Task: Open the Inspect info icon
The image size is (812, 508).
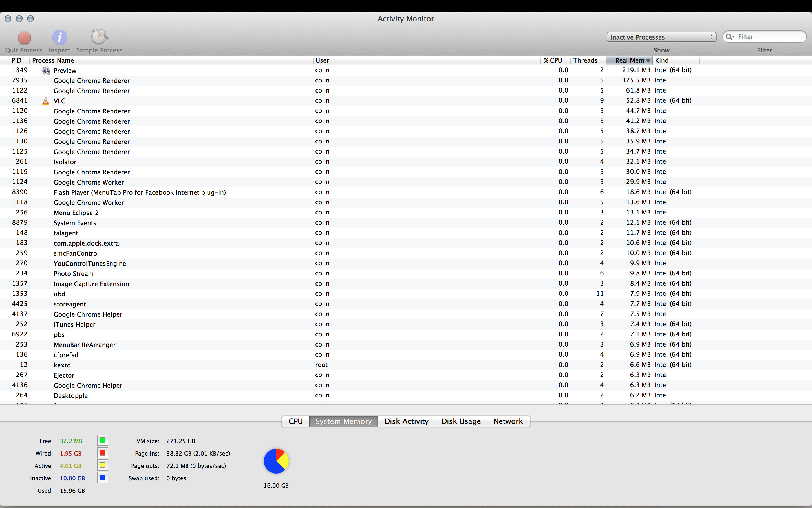Action: pos(59,37)
